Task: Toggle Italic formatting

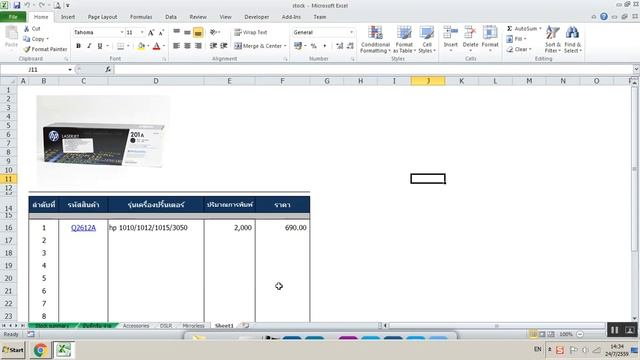Action: pyautogui.click(x=89, y=46)
